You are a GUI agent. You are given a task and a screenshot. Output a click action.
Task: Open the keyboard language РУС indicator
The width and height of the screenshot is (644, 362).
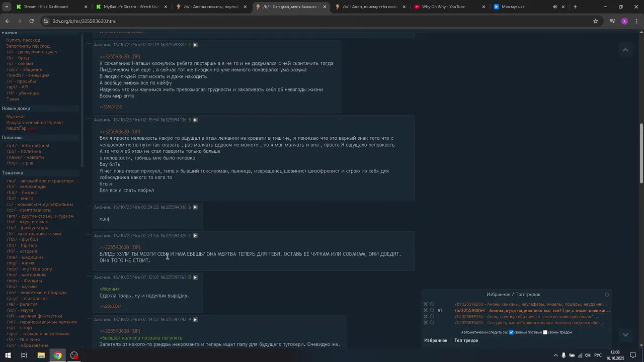point(598,355)
